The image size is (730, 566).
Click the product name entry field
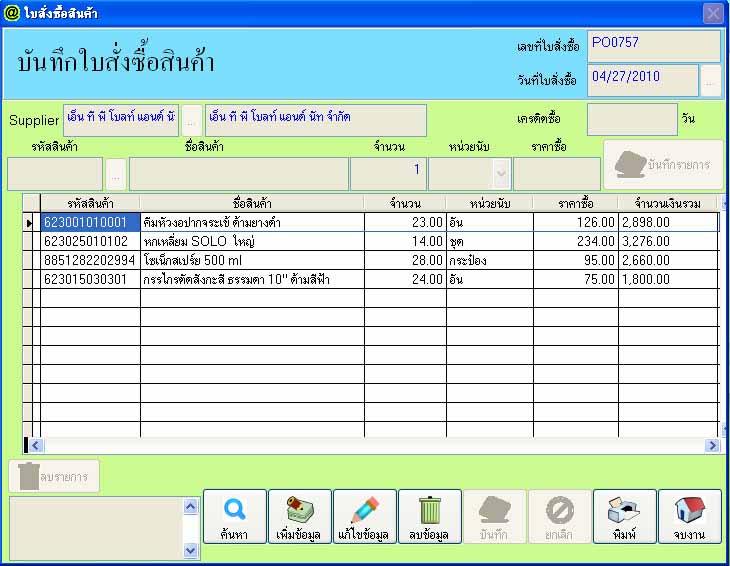pos(239,174)
